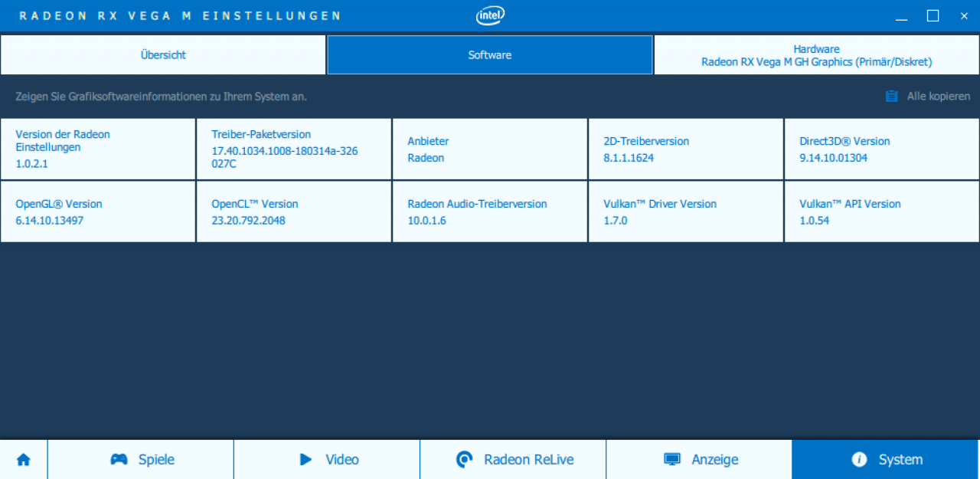This screenshot has width=980, height=479.
Task: Click the Intel logo in title bar
Action: coord(491,15)
